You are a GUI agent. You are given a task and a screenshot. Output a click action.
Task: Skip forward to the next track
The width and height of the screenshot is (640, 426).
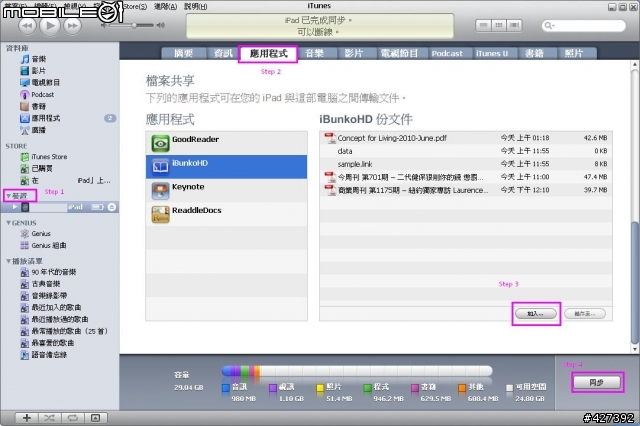73,26
